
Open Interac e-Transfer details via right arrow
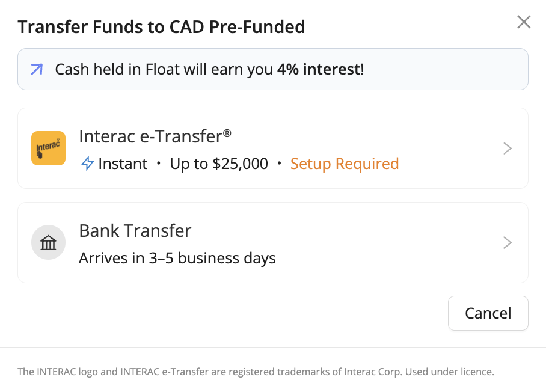(x=507, y=148)
